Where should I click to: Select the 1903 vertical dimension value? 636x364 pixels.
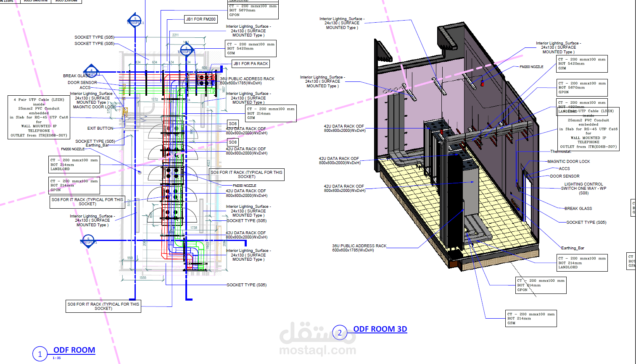pos(207,246)
